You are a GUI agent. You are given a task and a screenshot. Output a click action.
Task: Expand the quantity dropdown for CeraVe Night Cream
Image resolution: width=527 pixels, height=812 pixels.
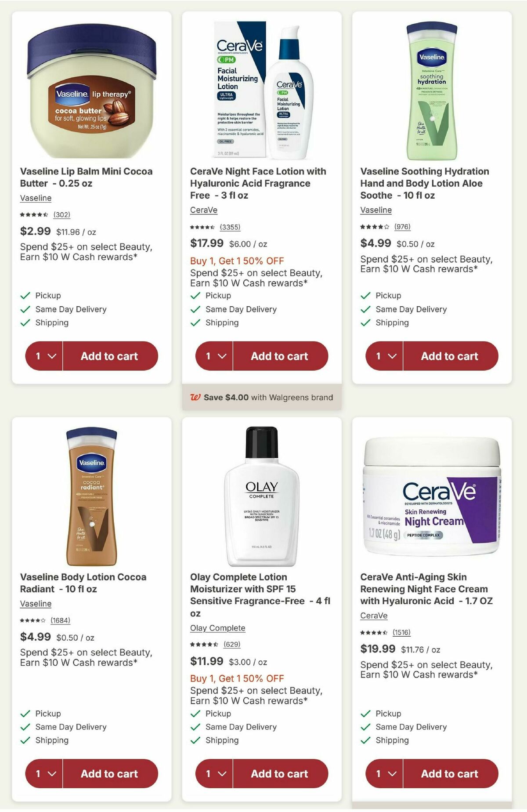(x=384, y=774)
